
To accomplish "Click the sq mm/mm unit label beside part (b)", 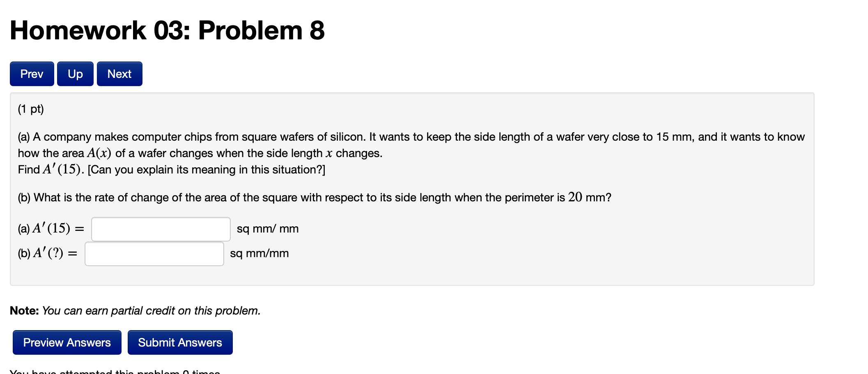I will [x=259, y=253].
